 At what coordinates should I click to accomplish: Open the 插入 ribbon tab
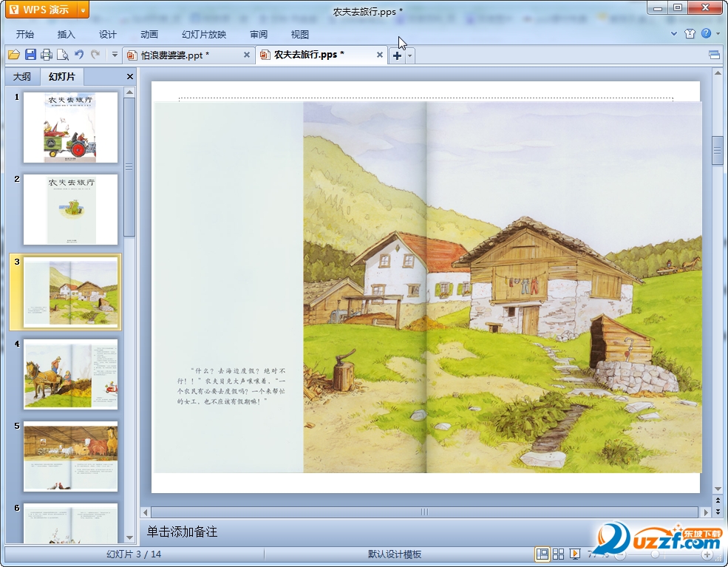coord(66,34)
